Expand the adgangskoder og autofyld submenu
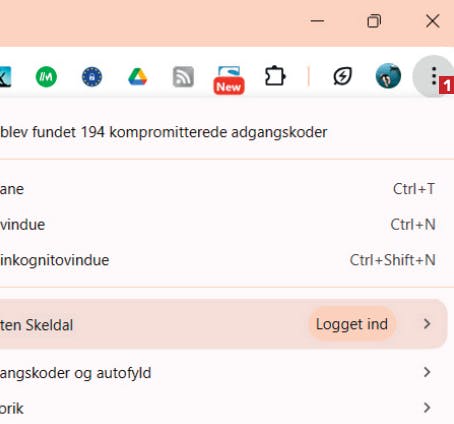Viewport: 454px width, 424px height. pyautogui.click(x=427, y=372)
